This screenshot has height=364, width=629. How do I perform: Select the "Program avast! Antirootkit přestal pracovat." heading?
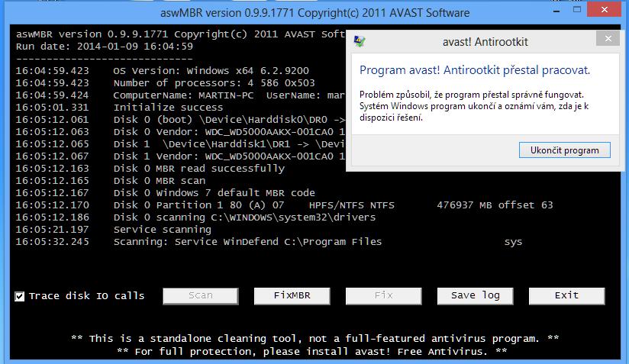[475, 70]
